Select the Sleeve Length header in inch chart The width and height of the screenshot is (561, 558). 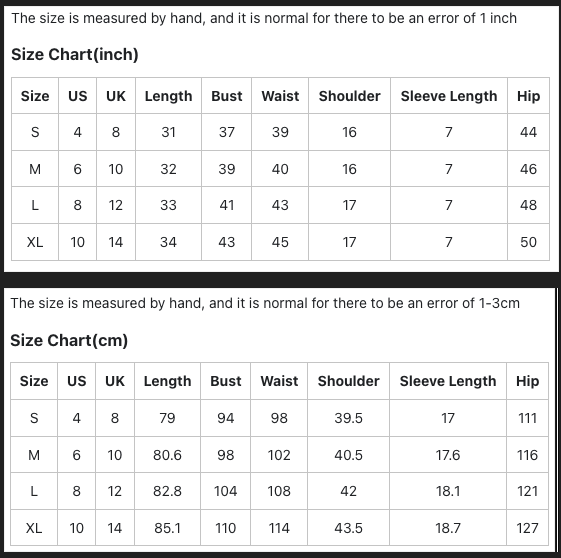(x=449, y=96)
